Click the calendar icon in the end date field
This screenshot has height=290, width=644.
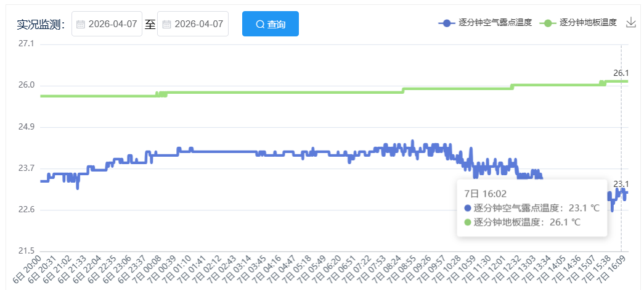click(x=167, y=25)
